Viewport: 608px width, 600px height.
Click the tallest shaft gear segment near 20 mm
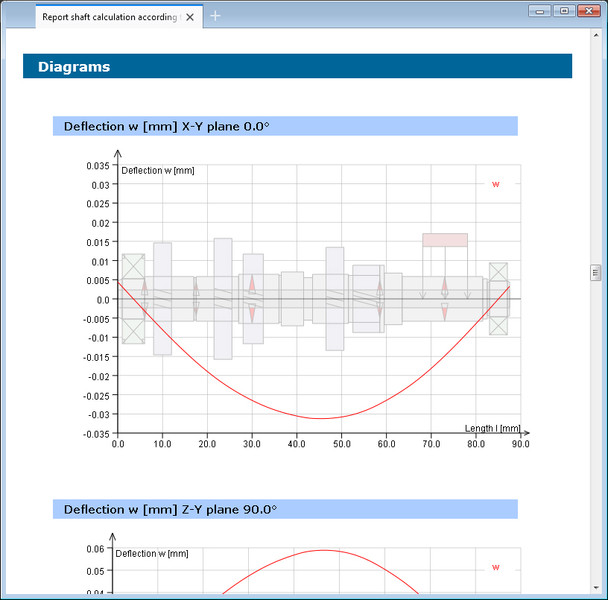tap(223, 298)
